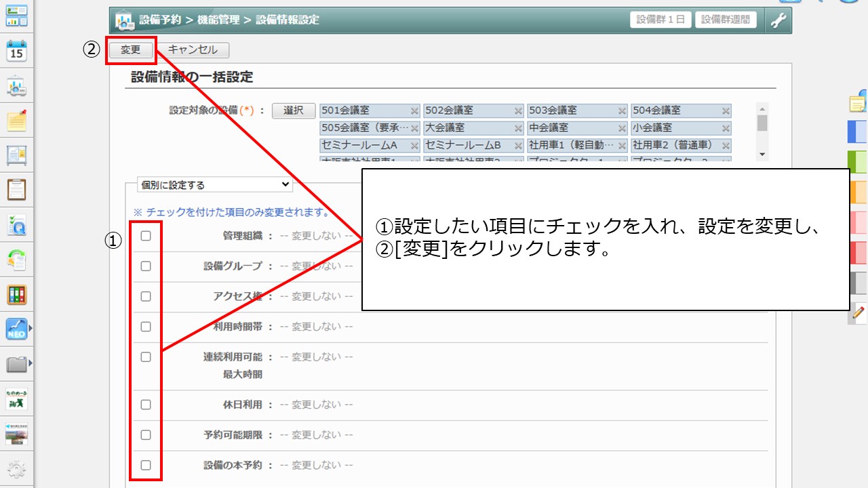The height and width of the screenshot is (488, 868).
Task: Open the 個別に設定する dropdown
Action: coord(214,184)
